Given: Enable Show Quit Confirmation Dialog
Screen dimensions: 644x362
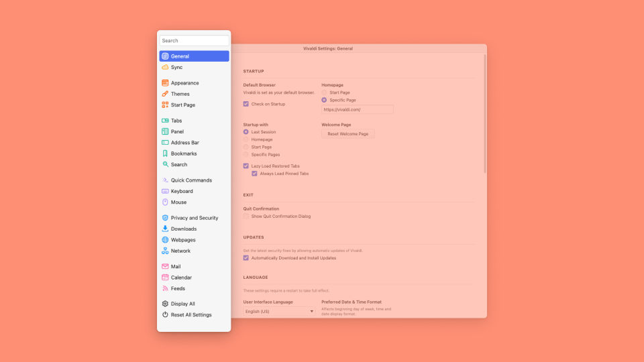Looking at the screenshot, I should click(x=246, y=217).
